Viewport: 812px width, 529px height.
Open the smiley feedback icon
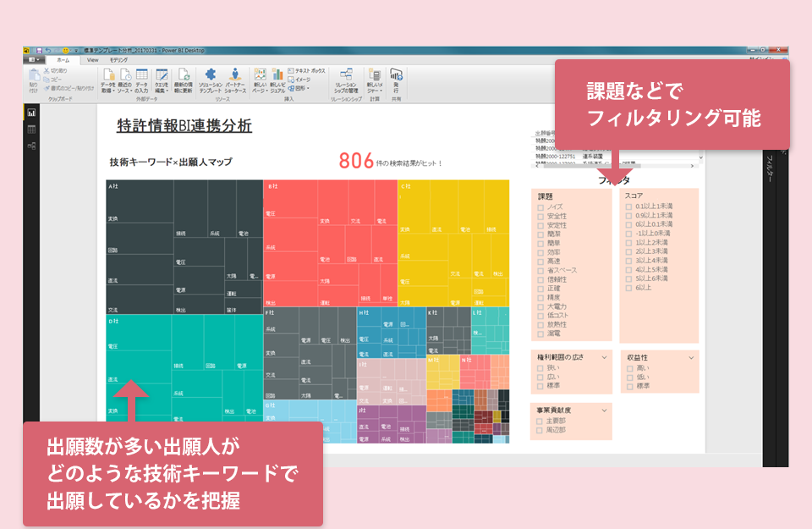[66, 51]
